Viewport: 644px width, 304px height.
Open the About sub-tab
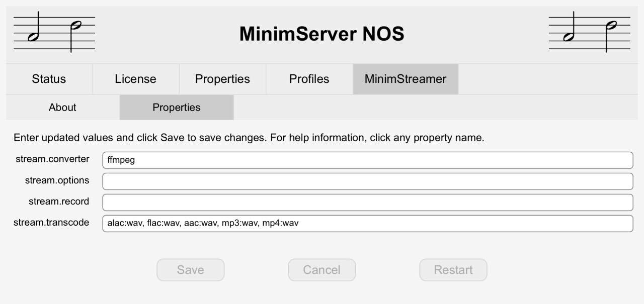pos(62,108)
